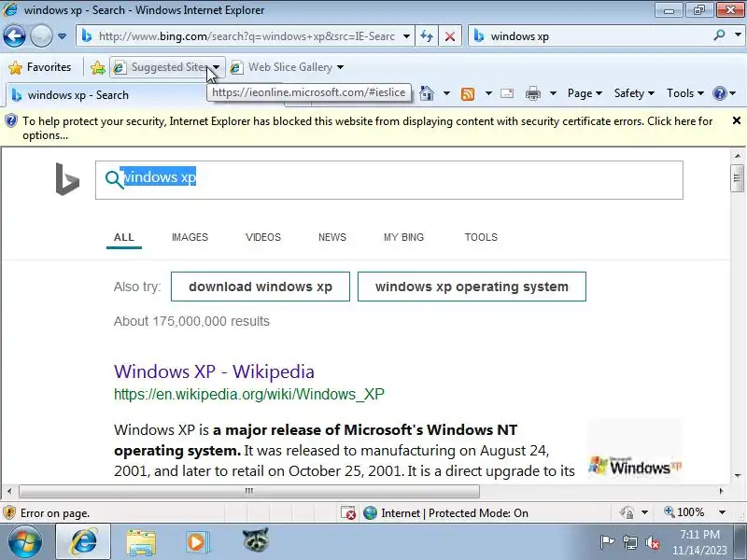Go back with the Back arrow button
The height and width of the screenshot is (560, 747).
[x=14, y=36]
